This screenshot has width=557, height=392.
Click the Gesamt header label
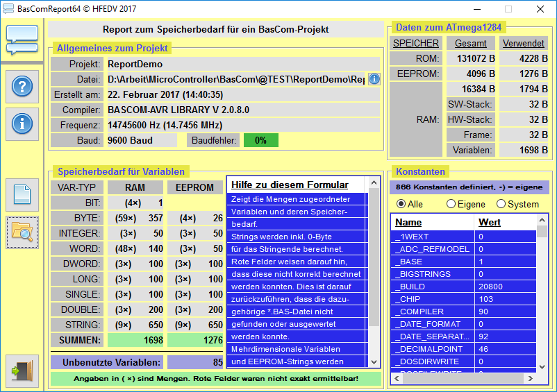point(470,43)
